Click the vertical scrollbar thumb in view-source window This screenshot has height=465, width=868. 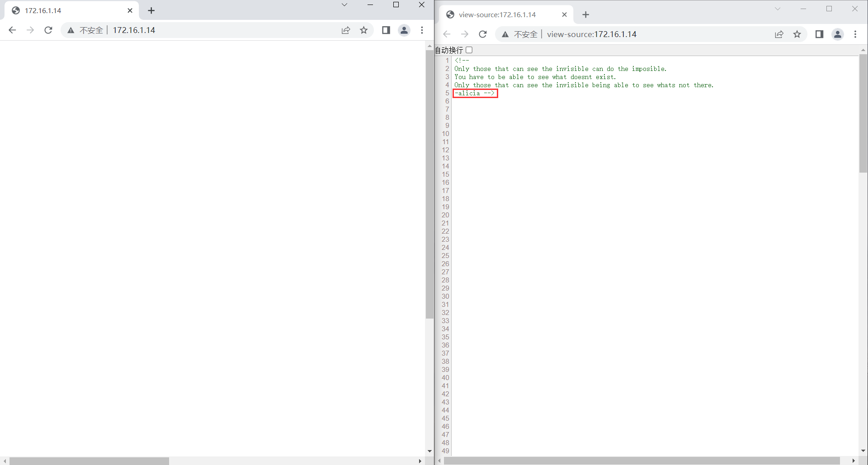click(x=863, y=113)
